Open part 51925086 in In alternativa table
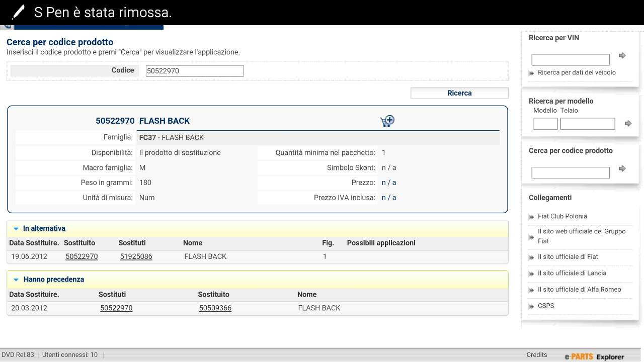This screenshot has width=644, height=362. (136, 256)
